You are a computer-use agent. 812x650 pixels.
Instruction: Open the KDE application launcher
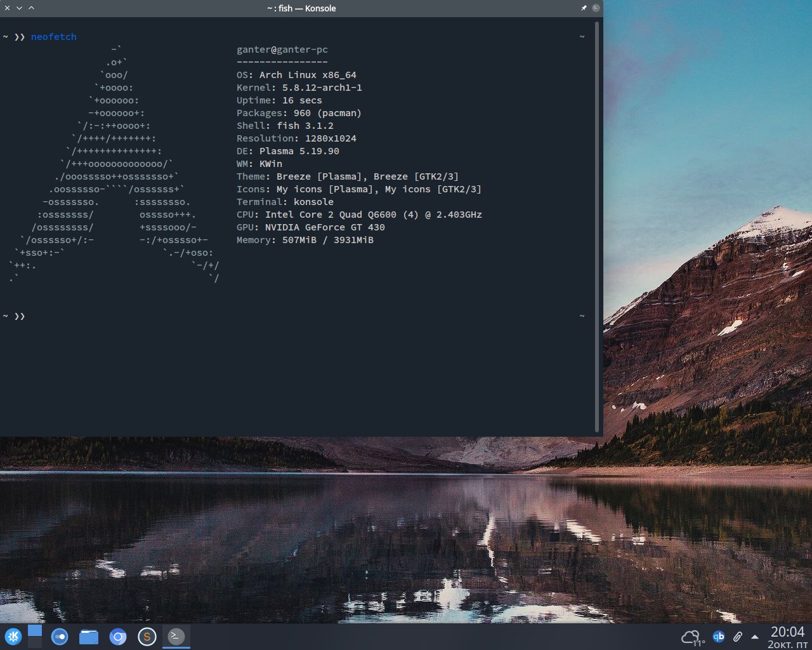[13, 636]
